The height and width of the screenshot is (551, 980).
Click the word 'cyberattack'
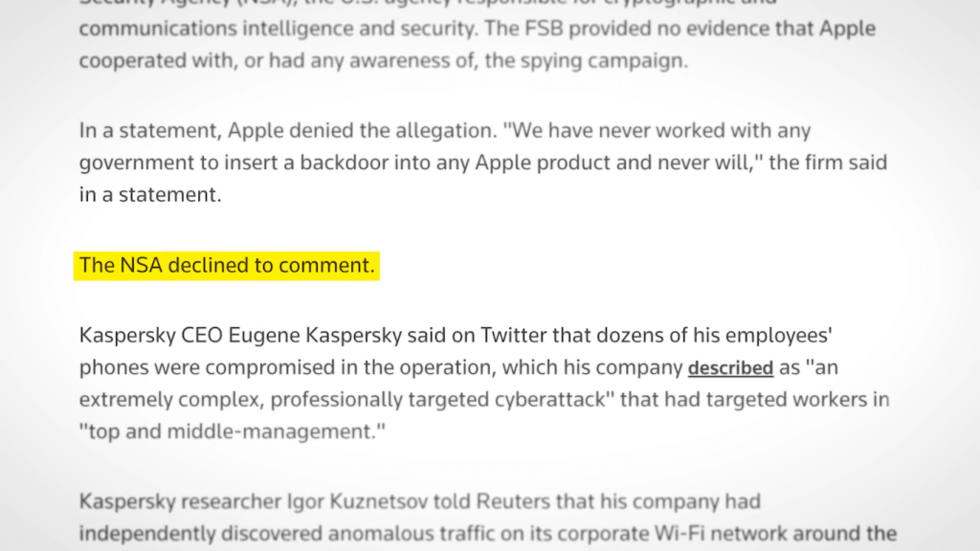coord(548,399)
